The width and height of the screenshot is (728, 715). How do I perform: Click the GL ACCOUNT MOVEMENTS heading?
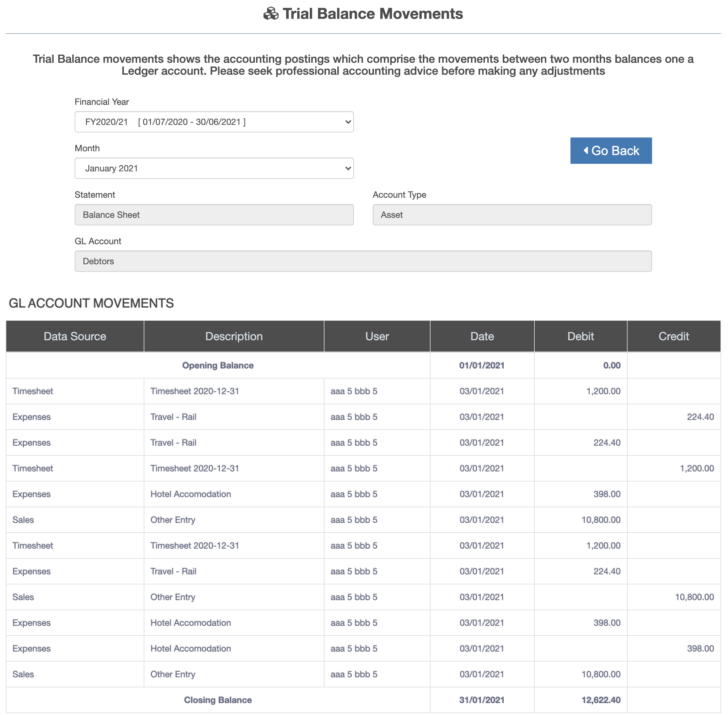pyautogui.click(x=91, y=303)
